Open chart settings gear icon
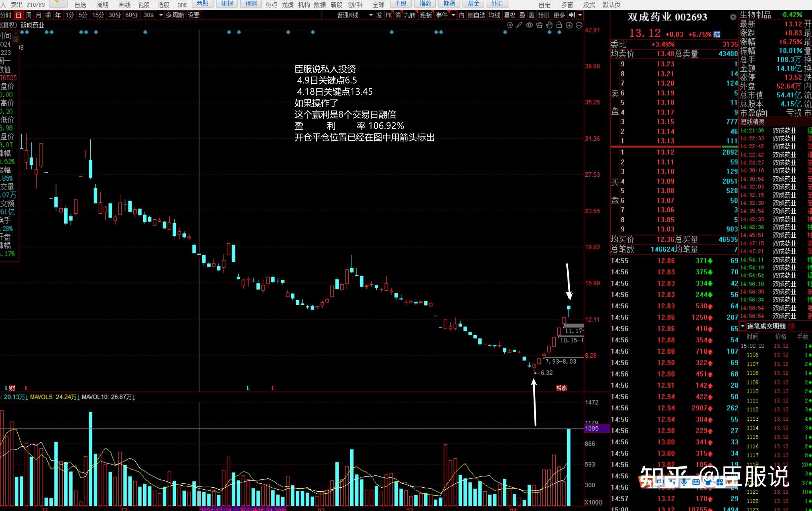The width and height of the screenshot is (812, 511). click(x=510, y=25)
